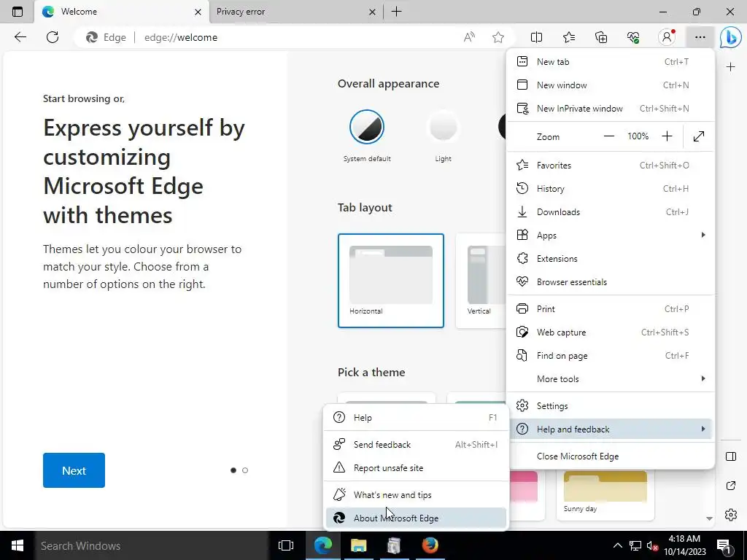Go to second page indicator dot
The image size is (747, 560).
245,470
